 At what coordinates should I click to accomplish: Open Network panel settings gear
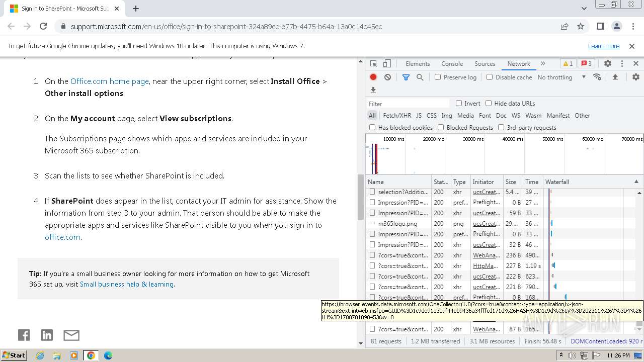pyautogui.click(x=636, y=77)
